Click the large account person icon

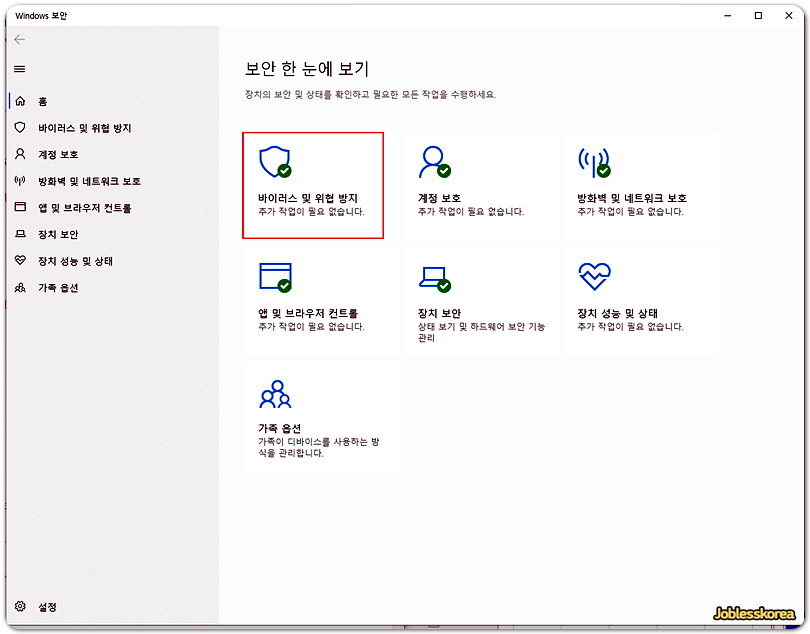pos(434,162)
